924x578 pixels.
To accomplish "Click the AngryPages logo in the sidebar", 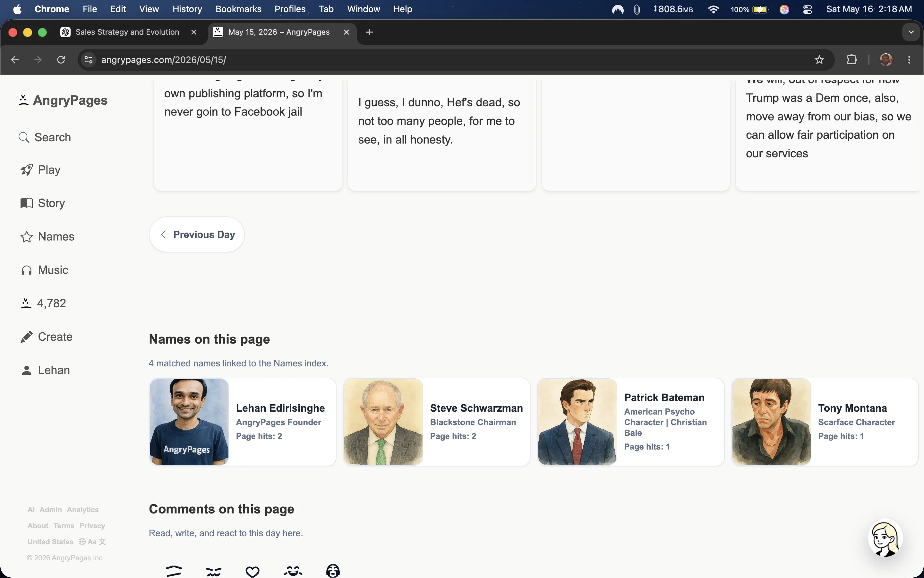I will pyautogui.click(x=63, y=100).
